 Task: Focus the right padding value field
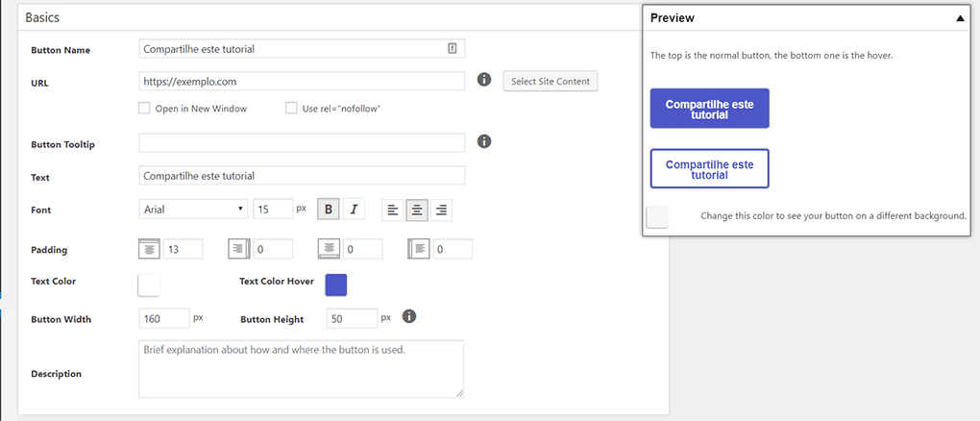[273, 249]
